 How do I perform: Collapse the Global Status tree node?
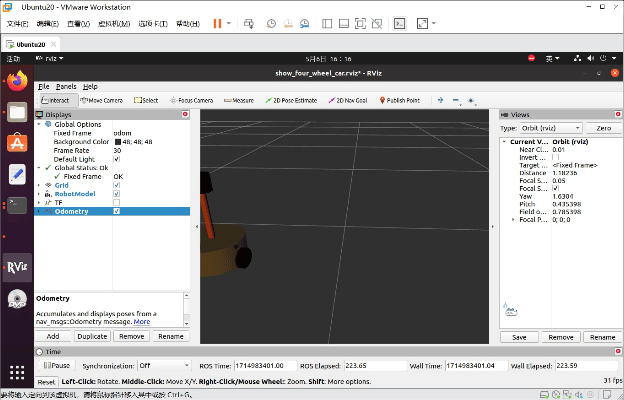pos(39,168)
